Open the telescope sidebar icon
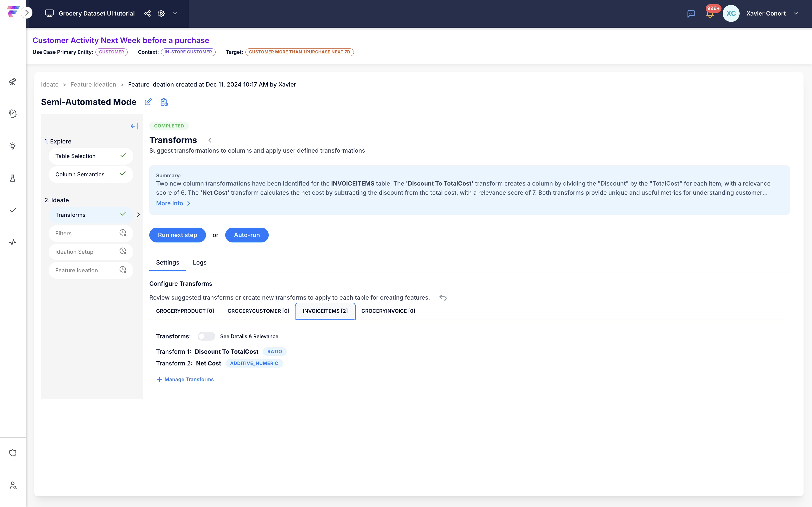The height and width of the screenshot is (507, 812). 13,81
